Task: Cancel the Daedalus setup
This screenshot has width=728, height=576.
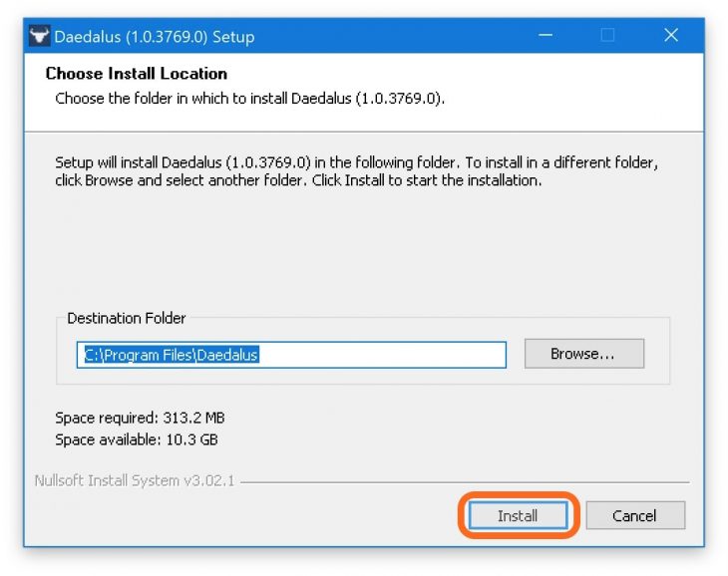Action: coord(634,515)
